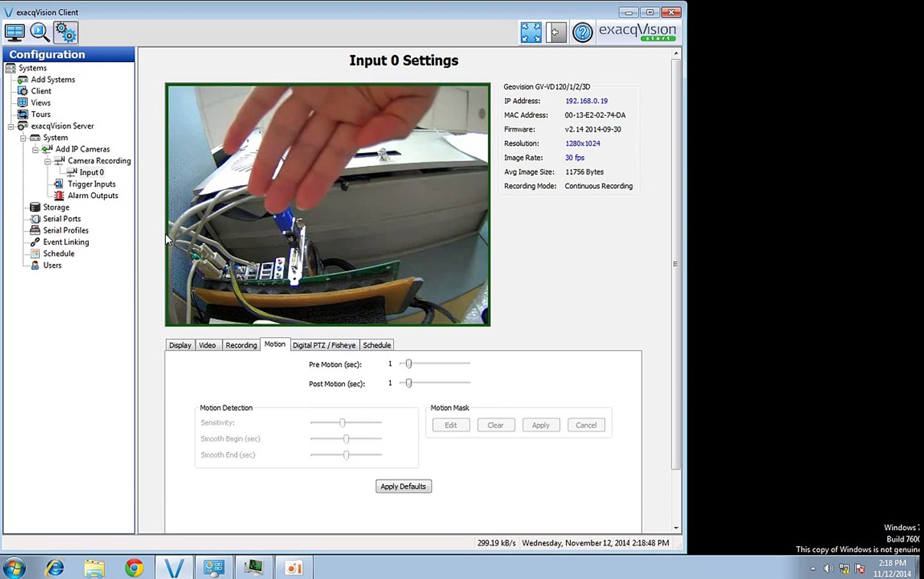
Task: Click the hide navigation panel icon
Action: point(556,33)
